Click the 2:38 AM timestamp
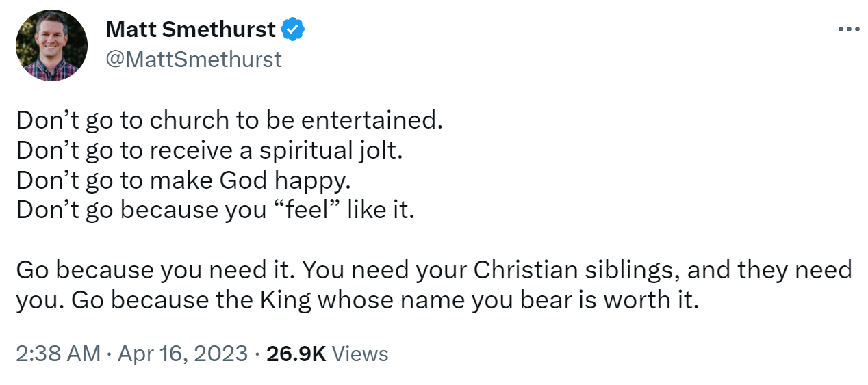 [x=58, y=354]
